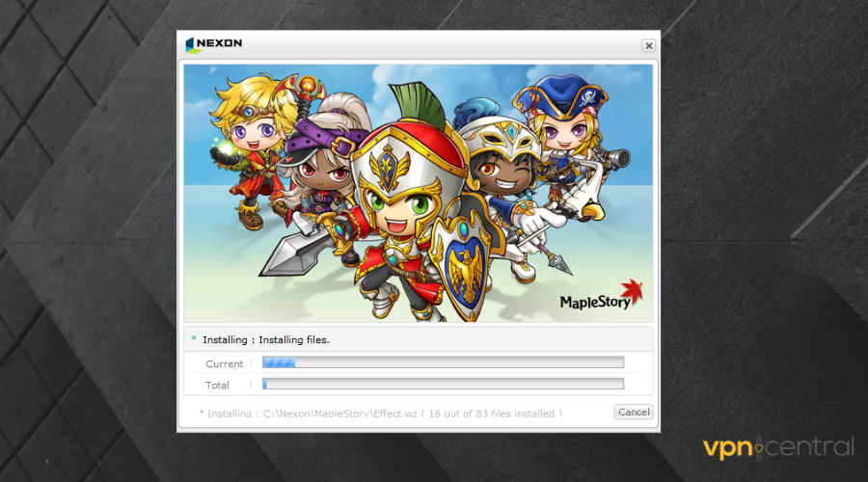Click the Total installation progress bar
The height and width of the screenshot is (482, 868).
[x=443, y=384]
